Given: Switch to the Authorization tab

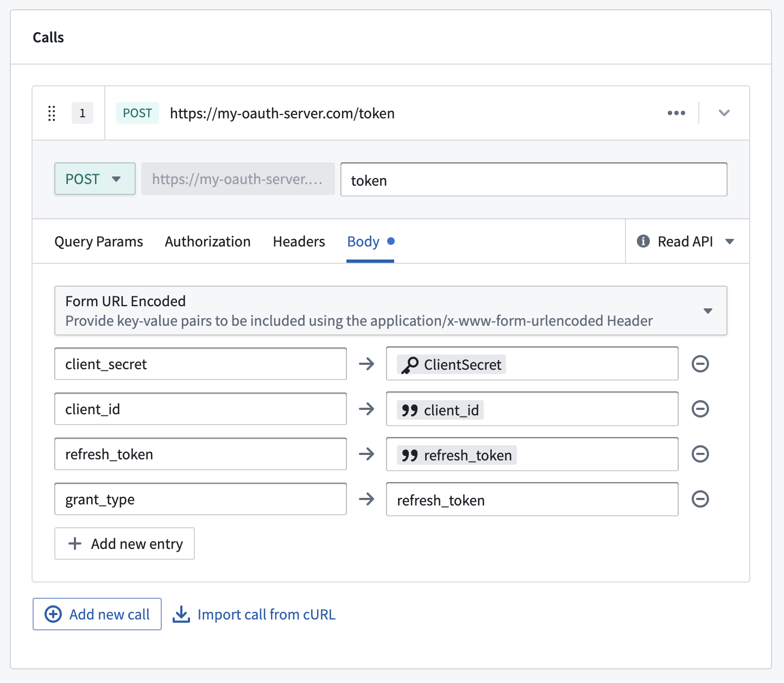Looking at the screenshot, I should tap(208, 242).
